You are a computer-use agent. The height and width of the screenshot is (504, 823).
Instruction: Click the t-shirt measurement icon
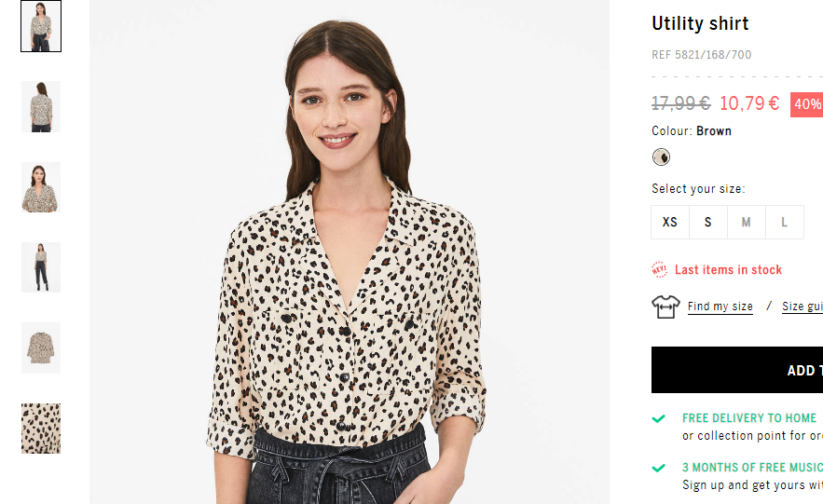click(x=665, y=306)
